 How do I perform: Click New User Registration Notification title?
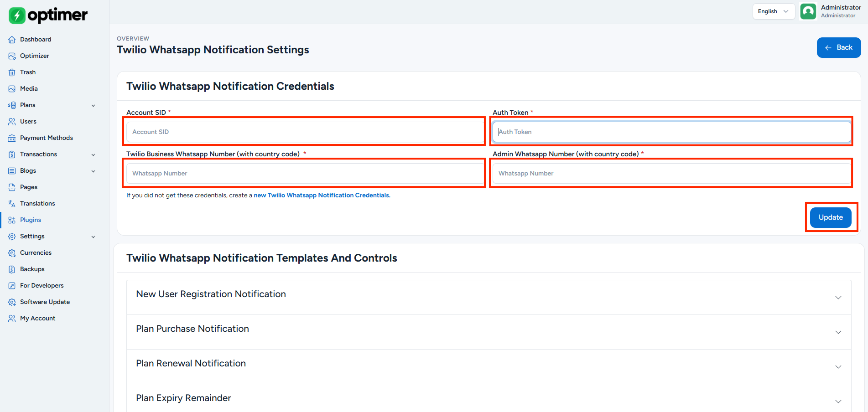pos(211,294)
